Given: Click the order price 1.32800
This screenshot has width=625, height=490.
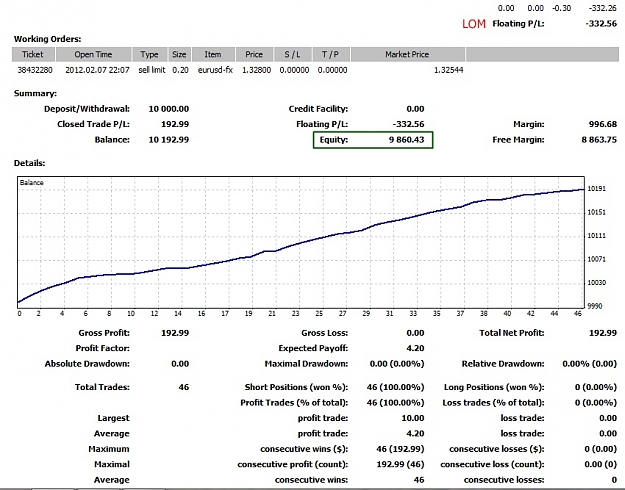Looking at the screenshot, I should (x=256, y=70).
